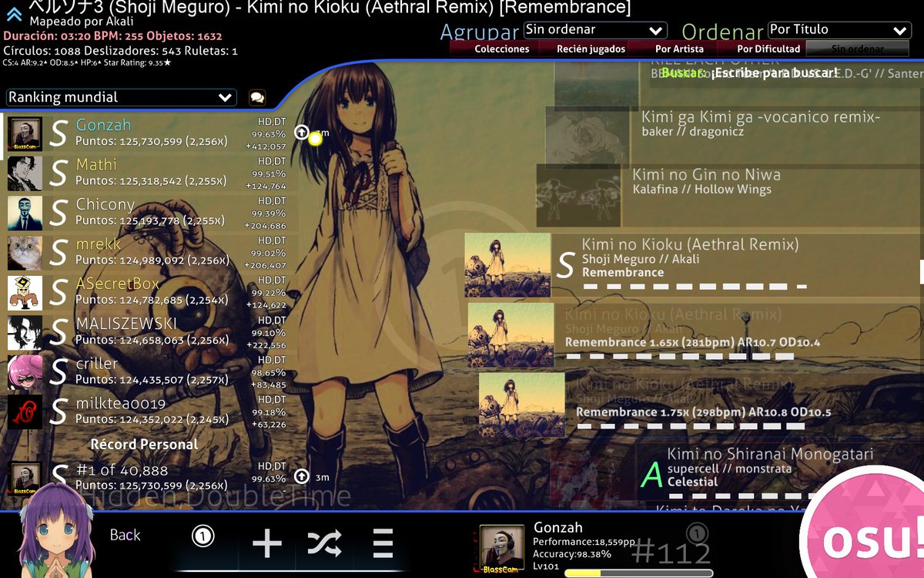
Task: View Gonzah's avatar in ranking list
Action: [x=25, y=134]
